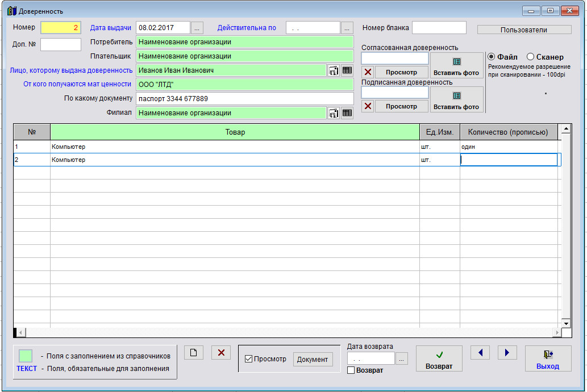Open the date picker for Действительна по
This screenshot has height=392, width=587.
point(347,28)
